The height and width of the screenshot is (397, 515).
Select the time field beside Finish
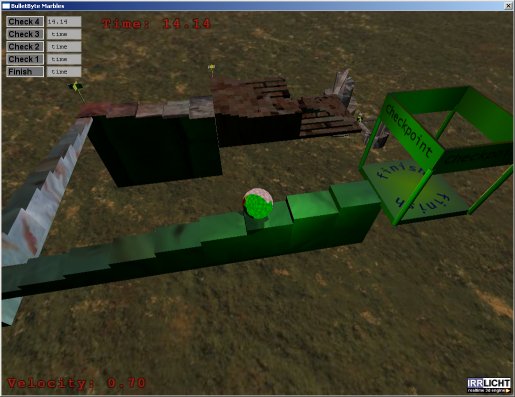[64, 72]
